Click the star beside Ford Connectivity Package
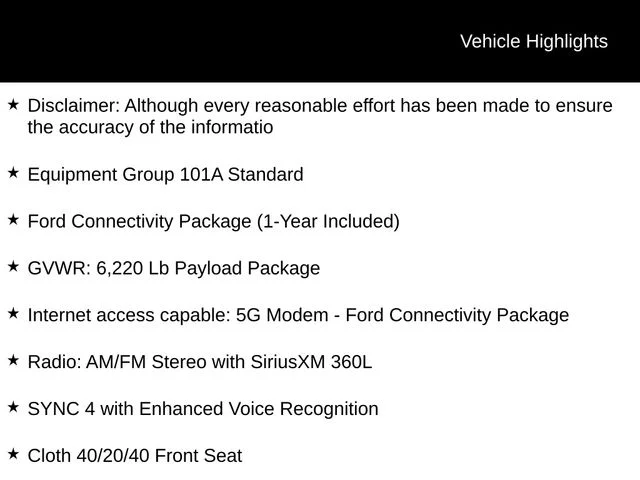Image resolution: width=640 pixels, height=480 pixels. [x=13, y=220]
